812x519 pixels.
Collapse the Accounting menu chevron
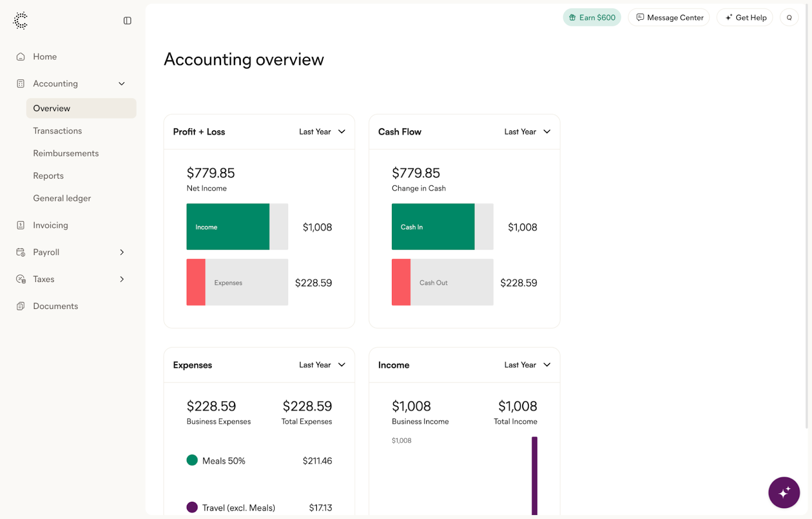(122, 84)
